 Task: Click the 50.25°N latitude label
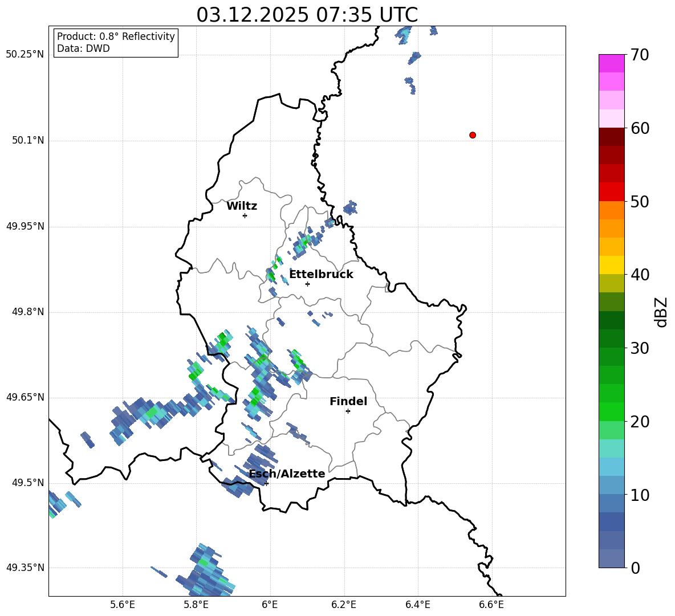coord(25,55)
